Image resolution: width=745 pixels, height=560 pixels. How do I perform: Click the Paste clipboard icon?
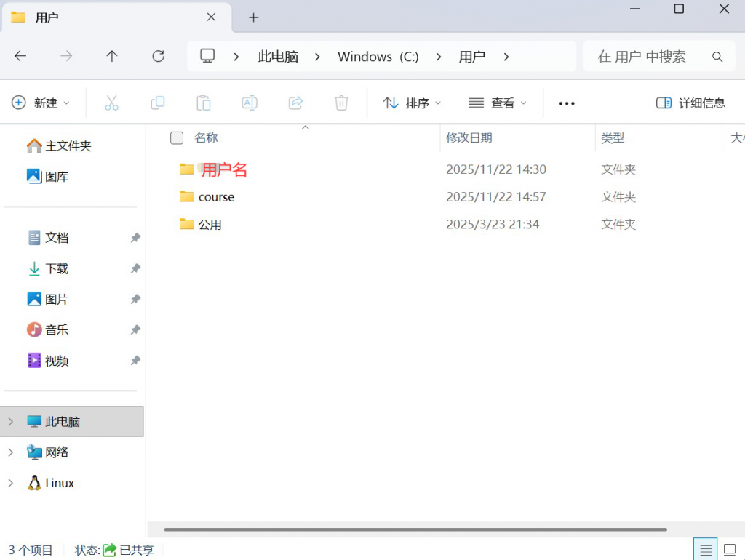204,103
